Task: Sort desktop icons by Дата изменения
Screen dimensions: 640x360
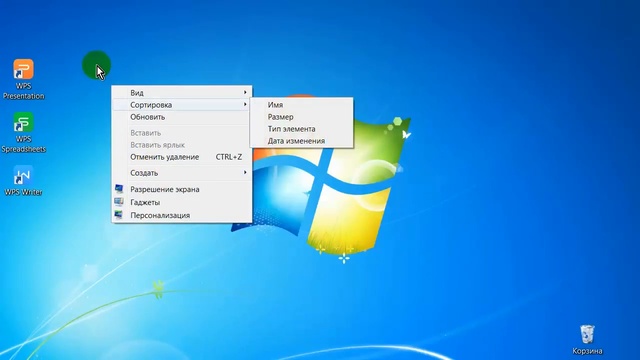Action: (302, 141)
